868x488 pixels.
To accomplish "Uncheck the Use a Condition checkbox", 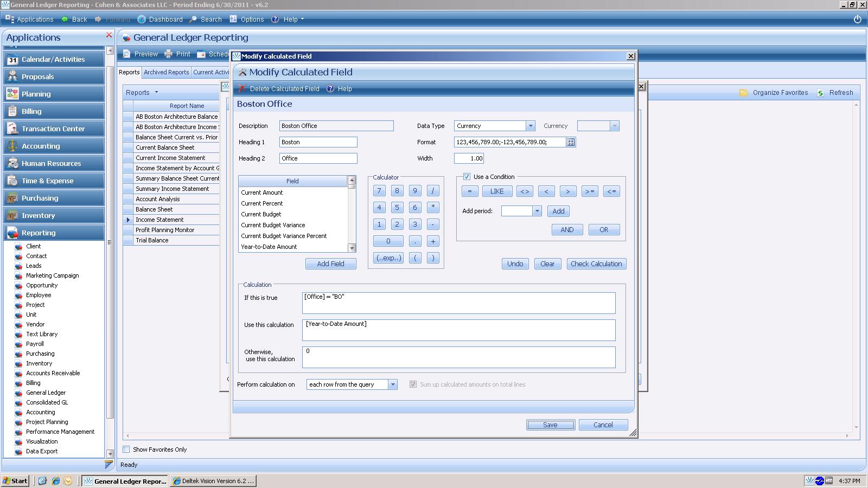I will click(x=467, y=177).
